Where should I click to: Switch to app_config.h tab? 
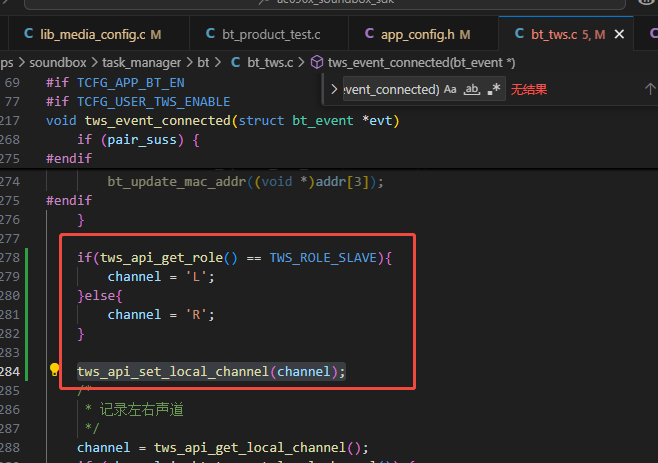pyautogui.click(x=418, y=34)
